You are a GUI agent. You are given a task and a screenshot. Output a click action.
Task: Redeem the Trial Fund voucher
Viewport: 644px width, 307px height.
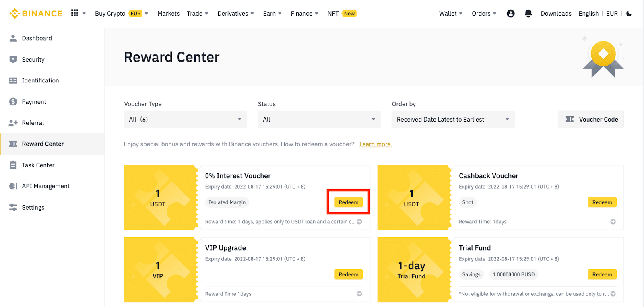click(602, 274)
